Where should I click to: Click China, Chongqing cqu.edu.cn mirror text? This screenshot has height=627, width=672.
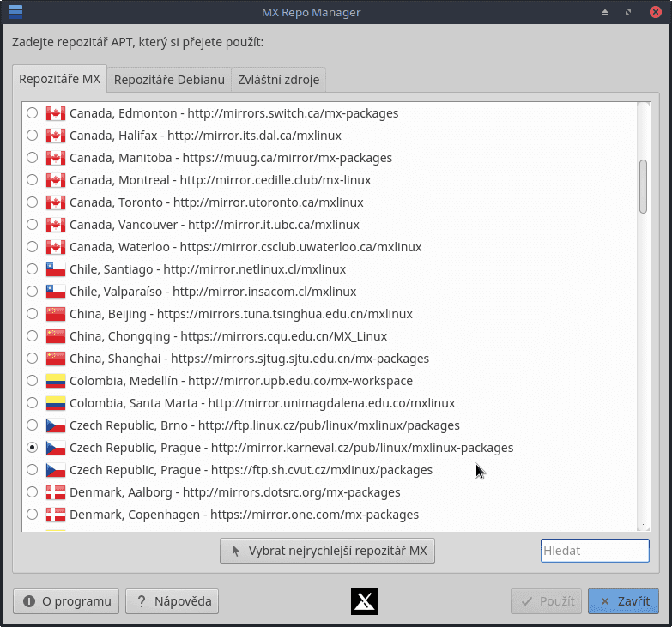click(228, 335)
